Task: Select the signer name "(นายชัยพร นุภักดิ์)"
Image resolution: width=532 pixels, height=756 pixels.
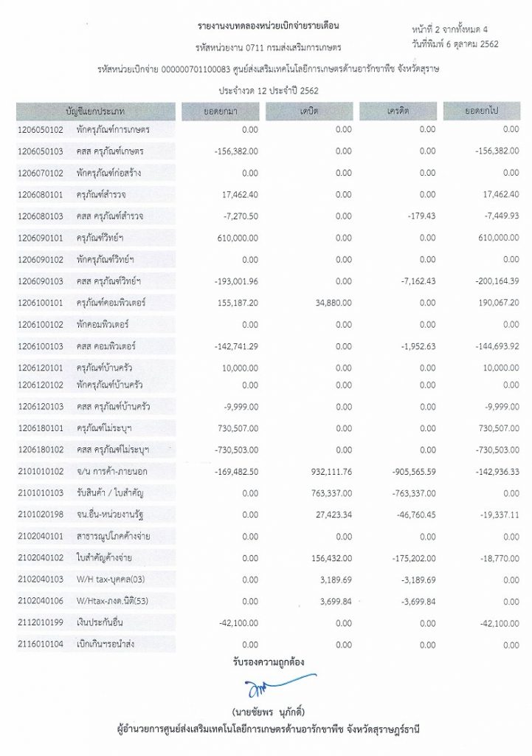Action: pyautogui.click(x=268, y=711)
